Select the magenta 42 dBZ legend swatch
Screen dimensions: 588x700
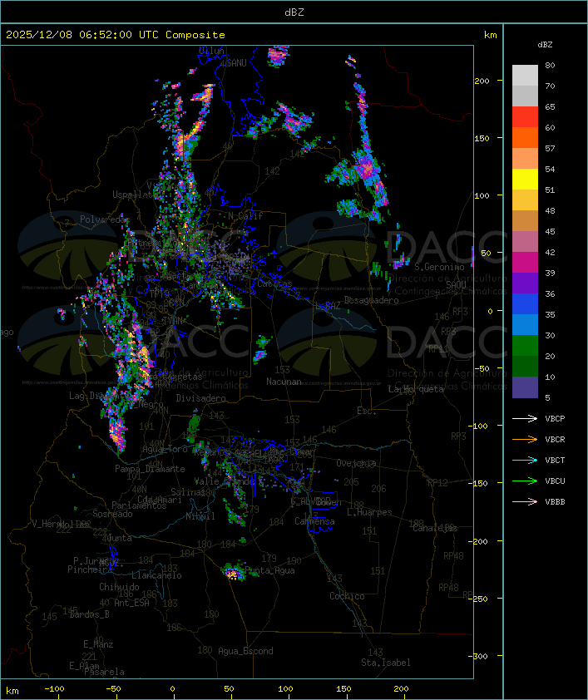pyautogui.click(x=525, y=262)
